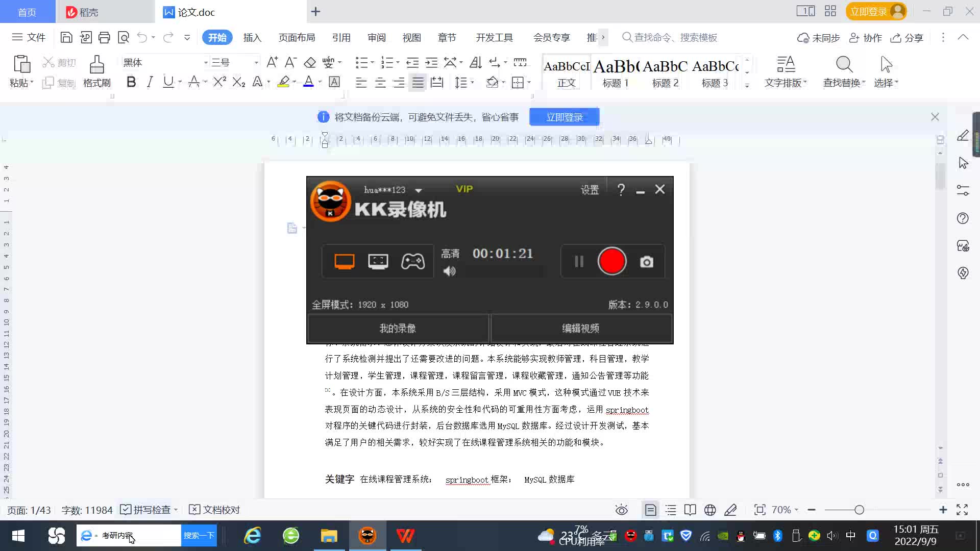Toggle eye protection mode icon
980x551 pixels.
click(621, 510)
